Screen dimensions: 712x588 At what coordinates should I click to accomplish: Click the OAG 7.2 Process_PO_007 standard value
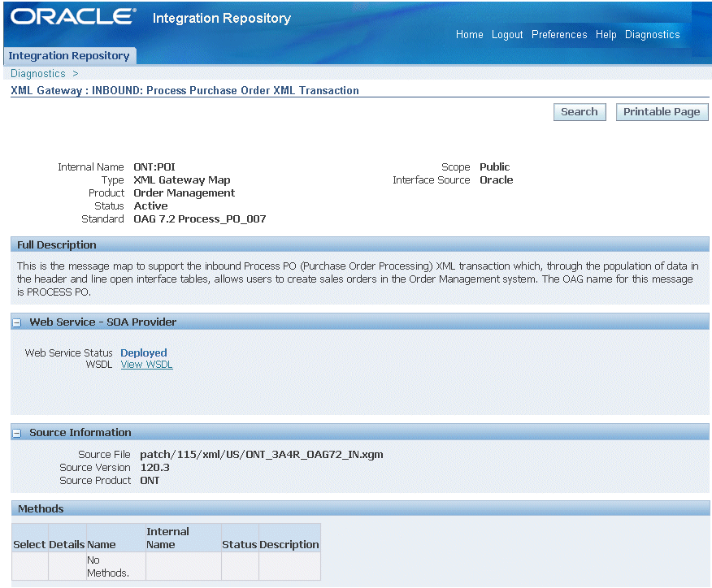pyautogui.click(x=200, y=219)
